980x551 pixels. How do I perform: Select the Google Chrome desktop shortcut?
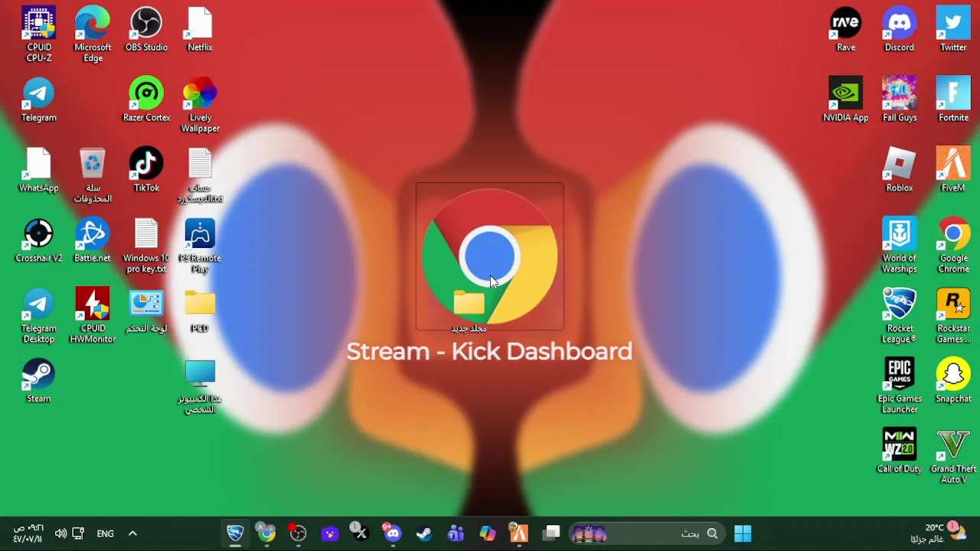tap(953, 246)
